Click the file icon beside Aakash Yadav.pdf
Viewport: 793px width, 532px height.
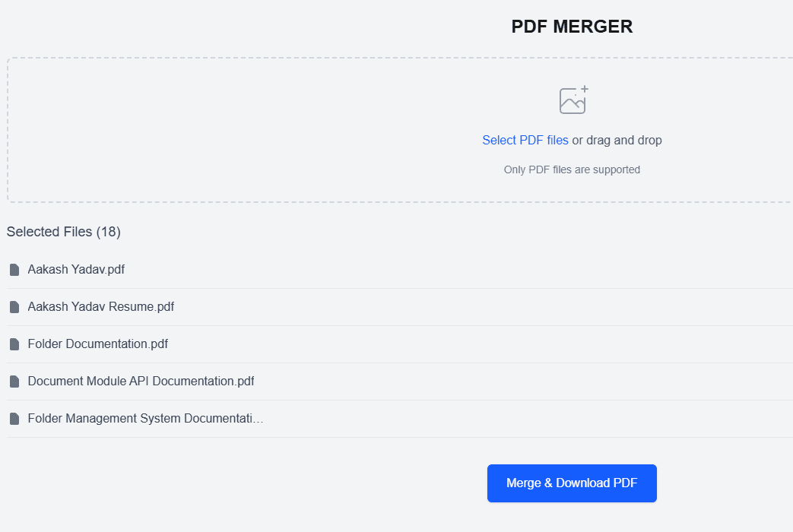pos(14,270)
